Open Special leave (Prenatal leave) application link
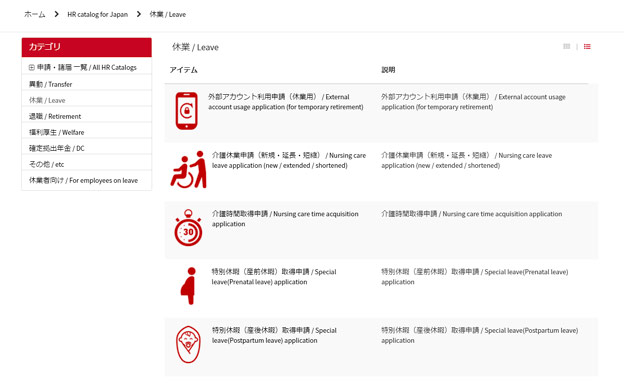This screenshot has height=383, width=624. point(274,277)
